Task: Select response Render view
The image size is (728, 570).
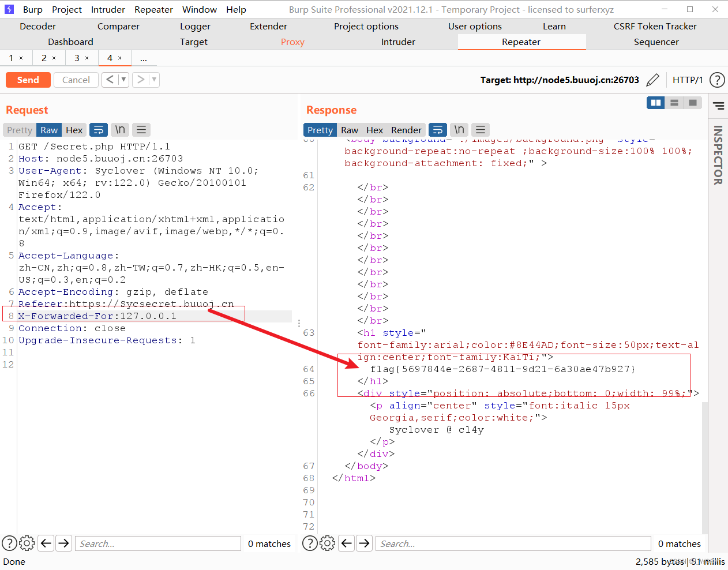Action: click(406, 130)
